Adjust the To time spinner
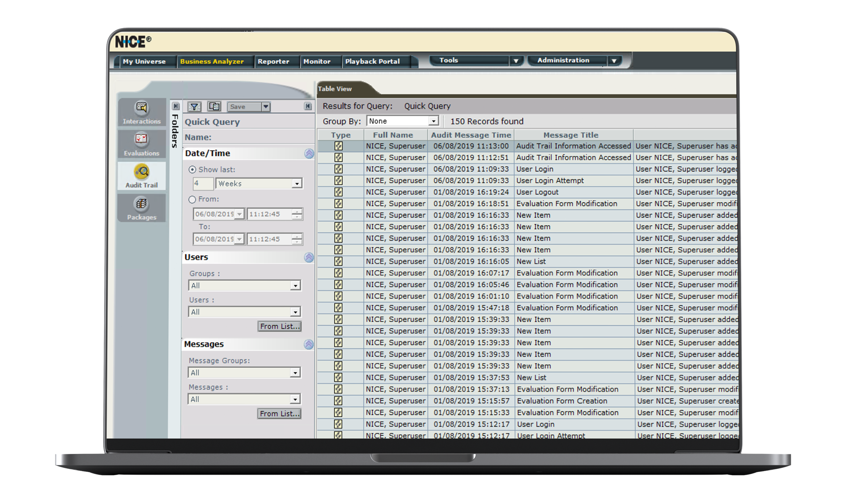 [297, 239]
